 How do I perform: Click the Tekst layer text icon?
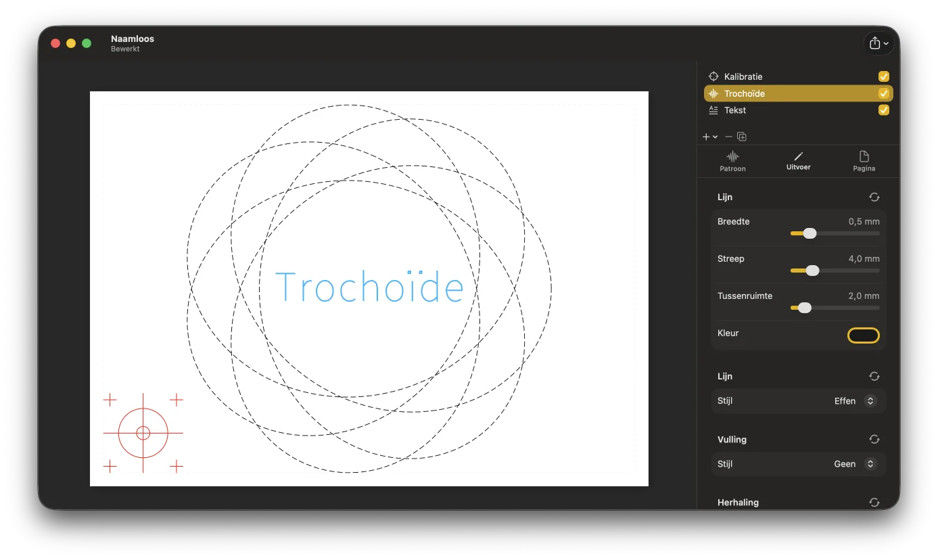point(713,110)
